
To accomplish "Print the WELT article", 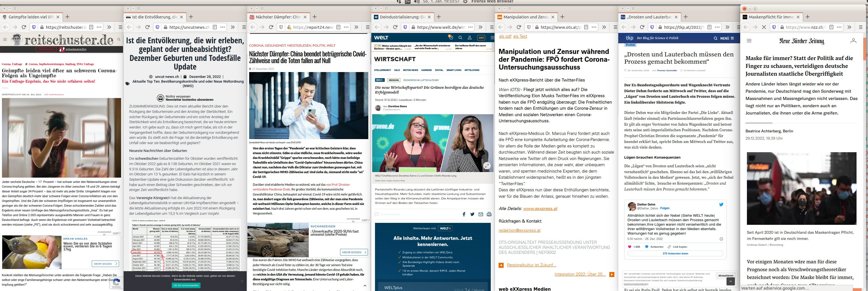I will point(489,214).
